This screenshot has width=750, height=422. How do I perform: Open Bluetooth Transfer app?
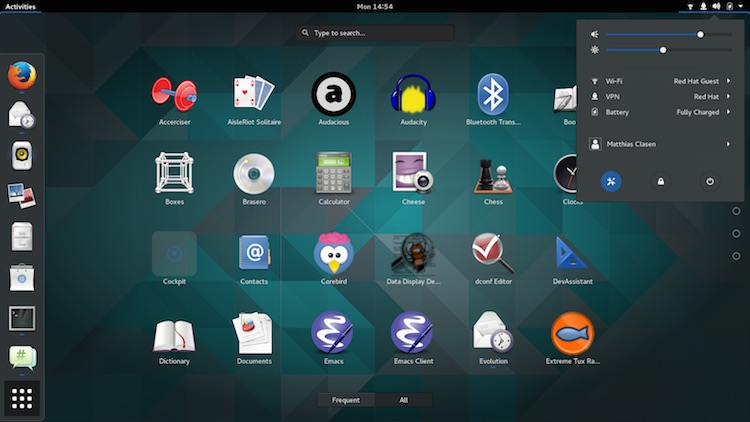[493, 100]
